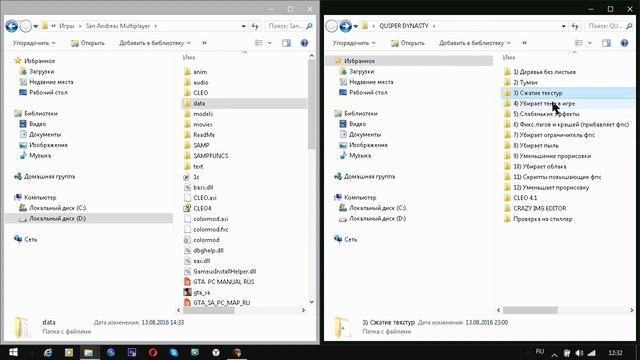Change the view mode in the QUSPER DYNASTY window
640x360 pixels.
579,43
